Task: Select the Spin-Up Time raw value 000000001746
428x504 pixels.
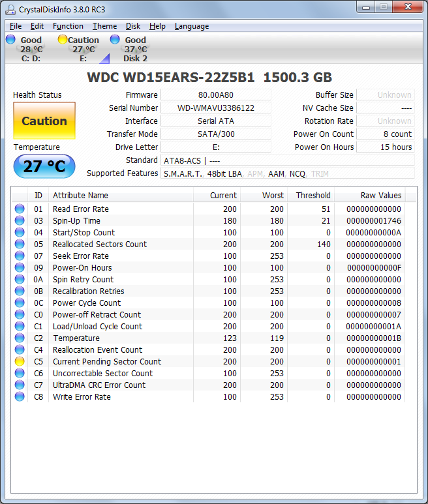Action: (x=374, y=221)
